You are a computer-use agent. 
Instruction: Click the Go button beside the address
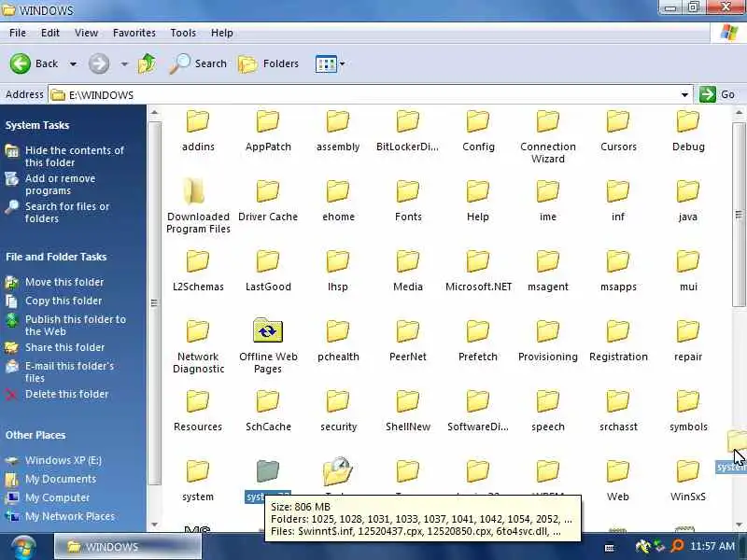click(717, 94)
